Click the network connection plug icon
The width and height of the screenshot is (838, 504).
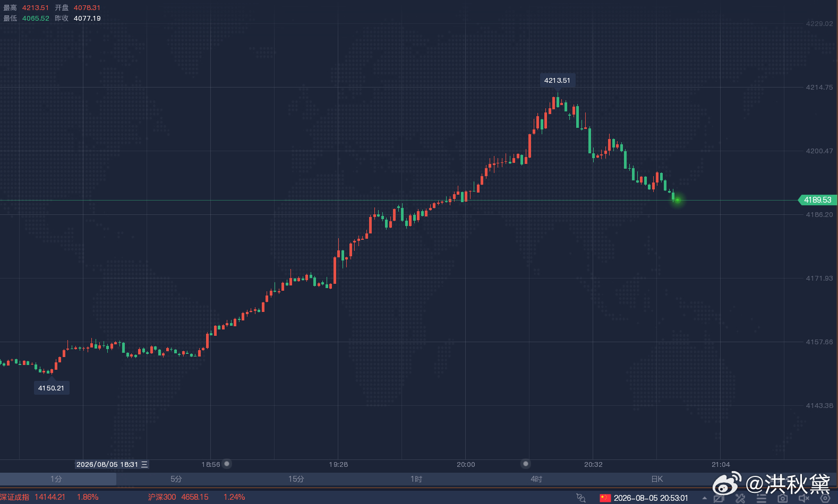(x=581, y=498)
